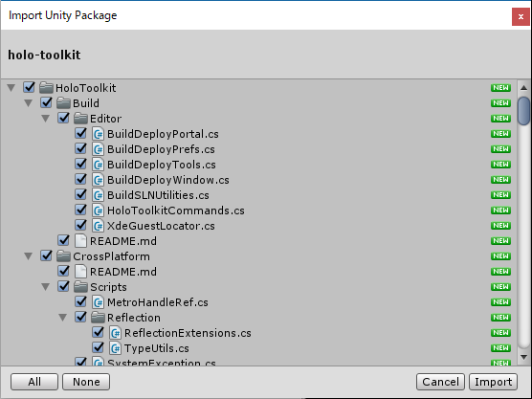Screen dimensions: 532x399
Task: Select the BuildDeployTools.cs file name
Action: pos(162,165)
